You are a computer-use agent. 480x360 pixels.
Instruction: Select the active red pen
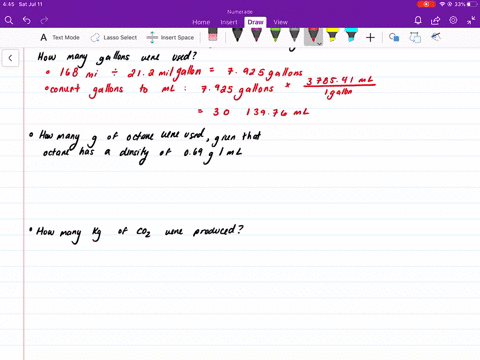point(313,35)
